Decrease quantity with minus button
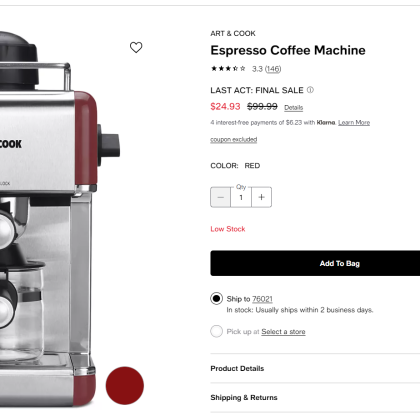Viewport: 420px width, 420px height. (220, 197)
